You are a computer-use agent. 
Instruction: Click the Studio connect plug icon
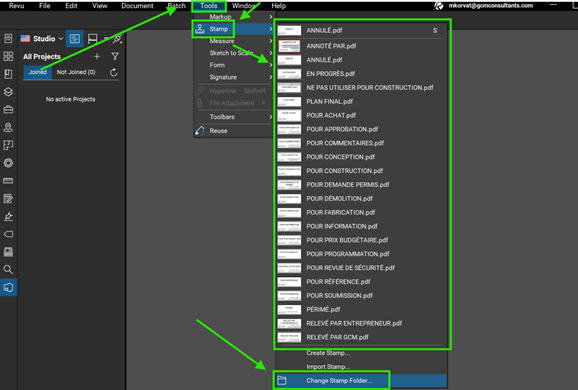pyautogui.click(x=117, y=38)
